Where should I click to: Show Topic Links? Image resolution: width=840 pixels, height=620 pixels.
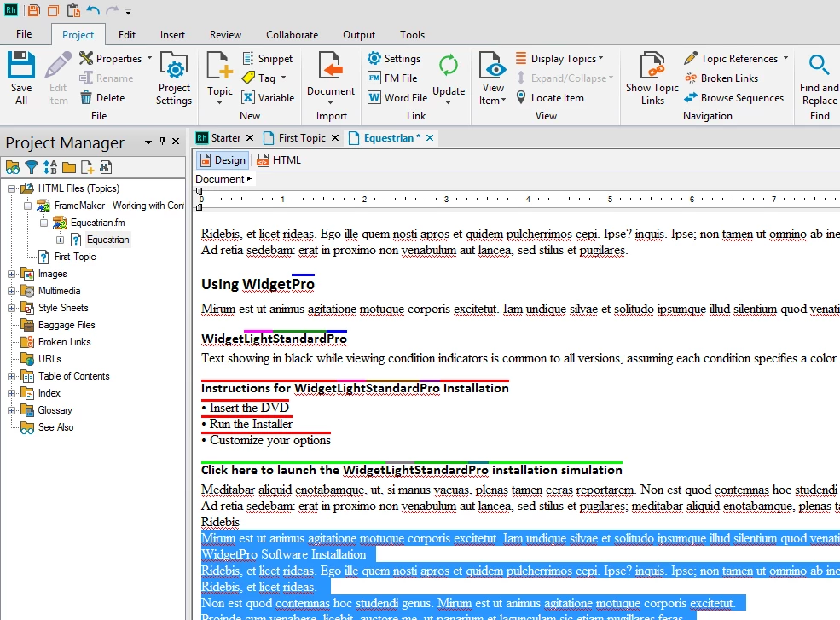(652, 78)
